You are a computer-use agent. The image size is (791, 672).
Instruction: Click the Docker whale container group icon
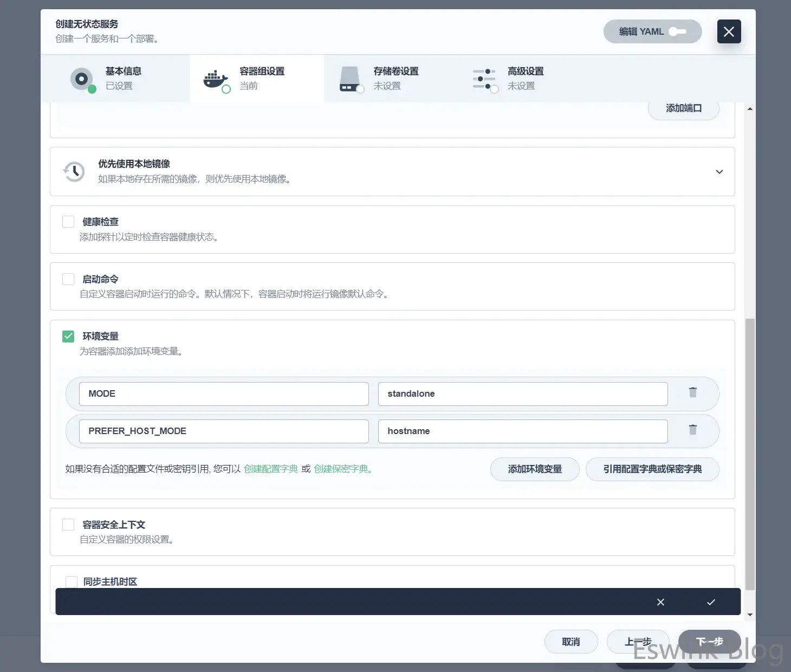click(216, 79)
